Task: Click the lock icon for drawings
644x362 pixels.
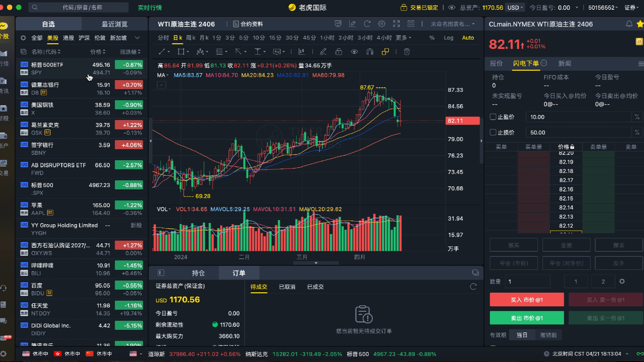Action: [x=339, y=52]
